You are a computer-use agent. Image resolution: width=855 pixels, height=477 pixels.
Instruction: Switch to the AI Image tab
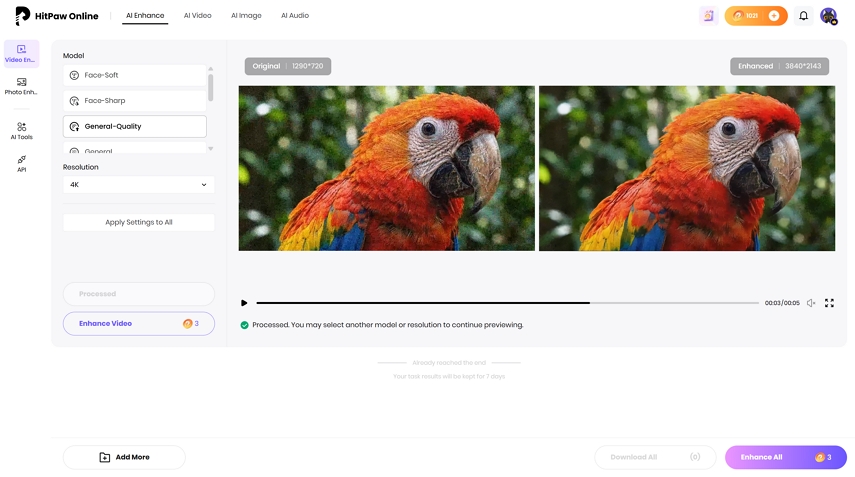246,16
